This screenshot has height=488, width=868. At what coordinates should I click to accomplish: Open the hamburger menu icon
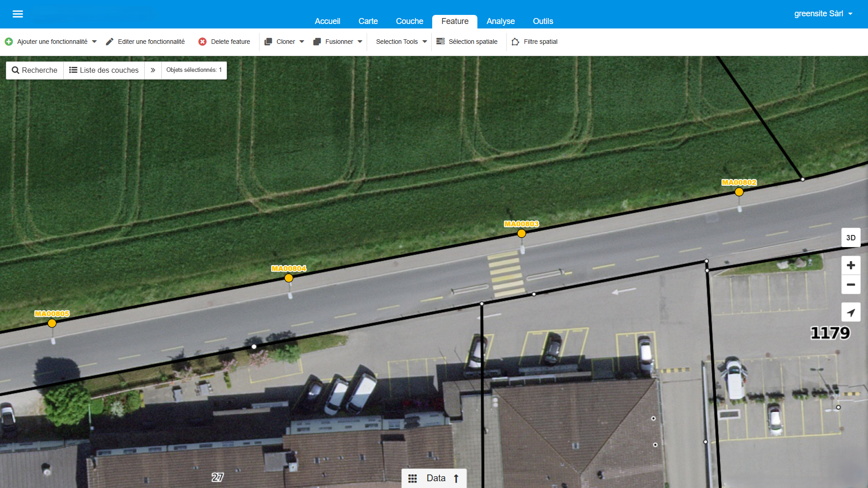pos(18,14)
